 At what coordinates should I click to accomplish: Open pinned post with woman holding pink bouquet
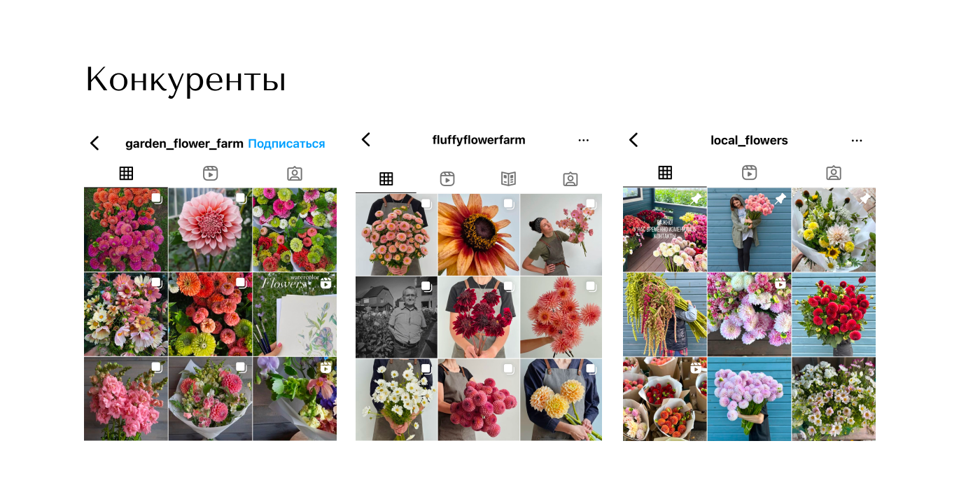[x=749, y=230]
